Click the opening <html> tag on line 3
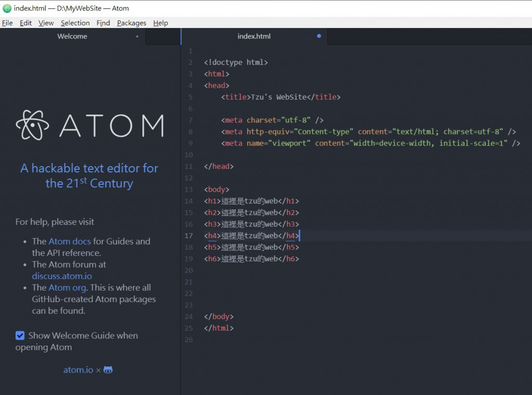 (x=217, y=74)
